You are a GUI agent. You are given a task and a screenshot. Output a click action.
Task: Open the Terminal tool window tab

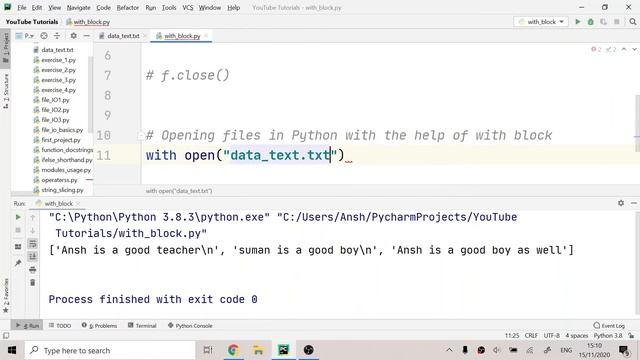[x=142, y=326]
